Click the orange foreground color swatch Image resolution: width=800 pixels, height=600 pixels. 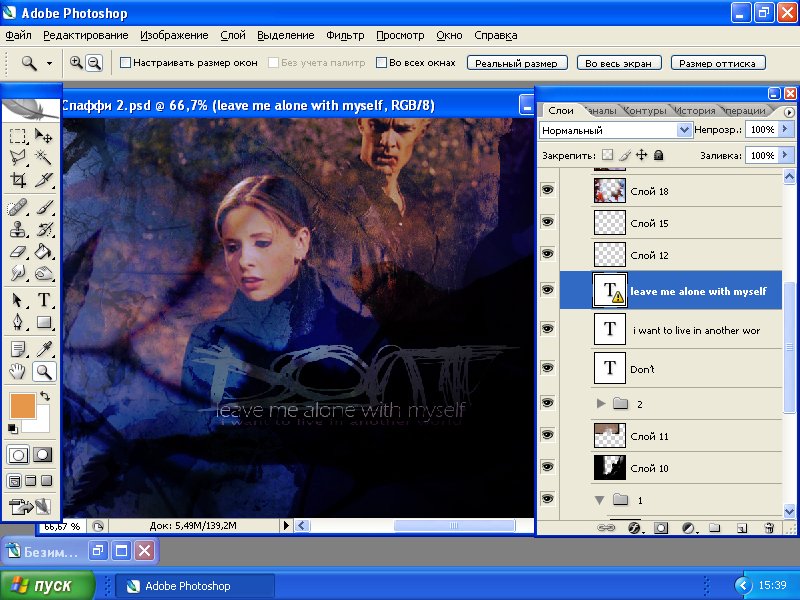[x=21, y=406]
